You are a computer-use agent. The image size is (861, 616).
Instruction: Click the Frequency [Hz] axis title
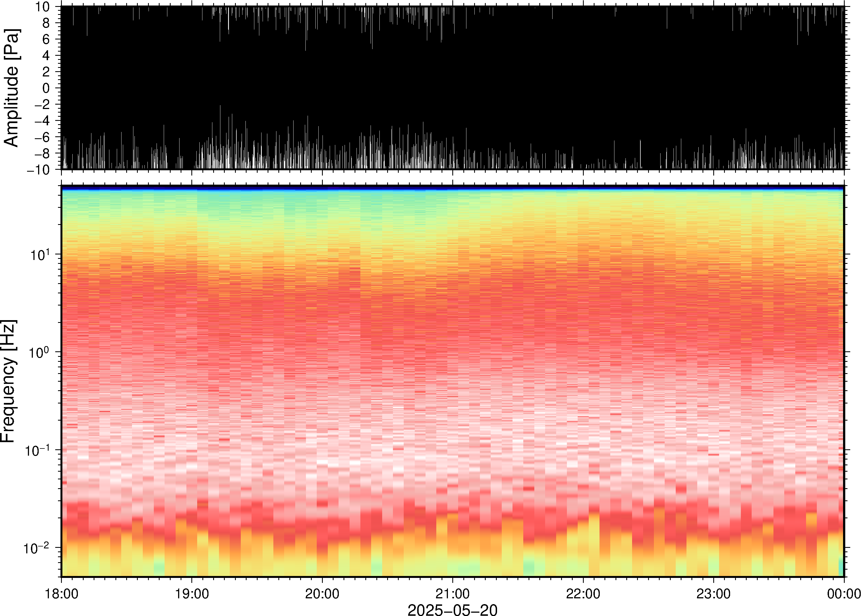8,381
